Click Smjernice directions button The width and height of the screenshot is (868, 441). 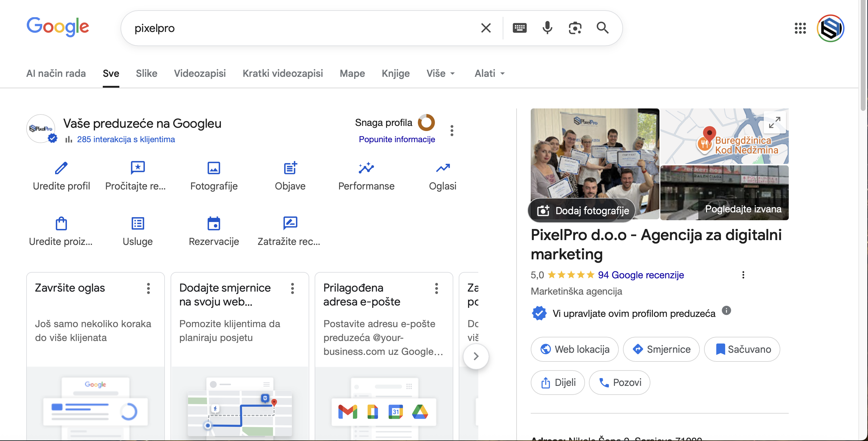coord(661,349)
